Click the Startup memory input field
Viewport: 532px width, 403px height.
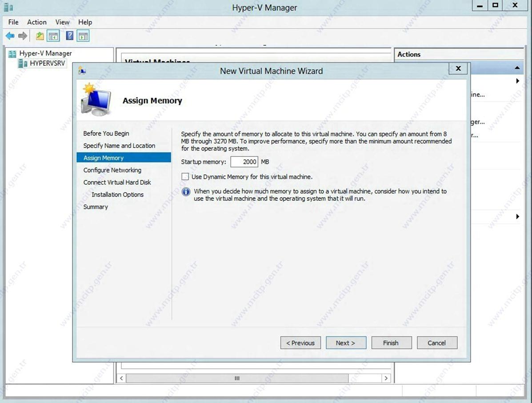(x=244, y=162)
